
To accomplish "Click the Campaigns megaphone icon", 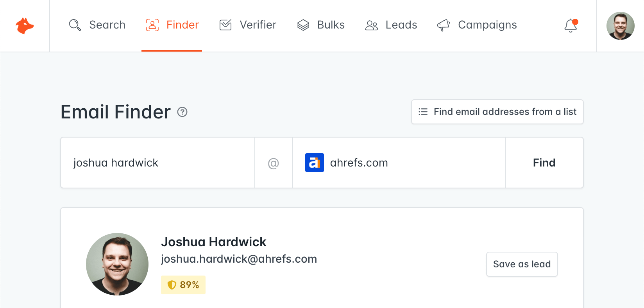I will click(x=444, y=25).
